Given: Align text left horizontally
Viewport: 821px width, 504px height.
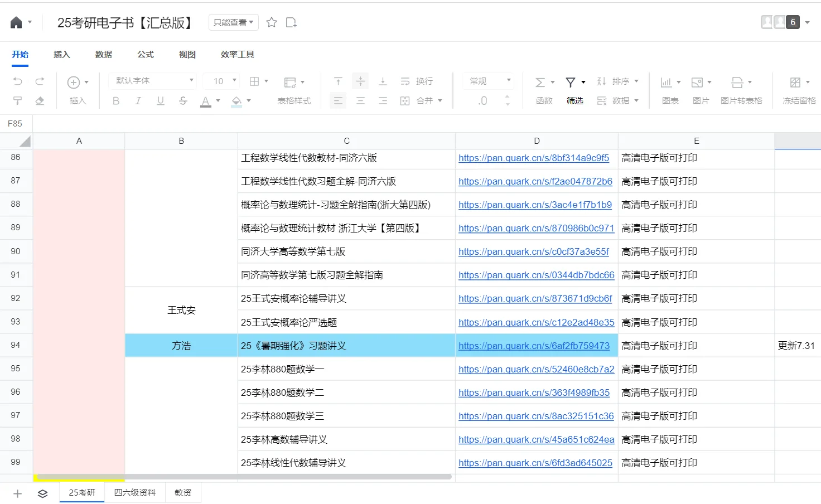Looking at the screenshot, I should (x=338, y=101).
